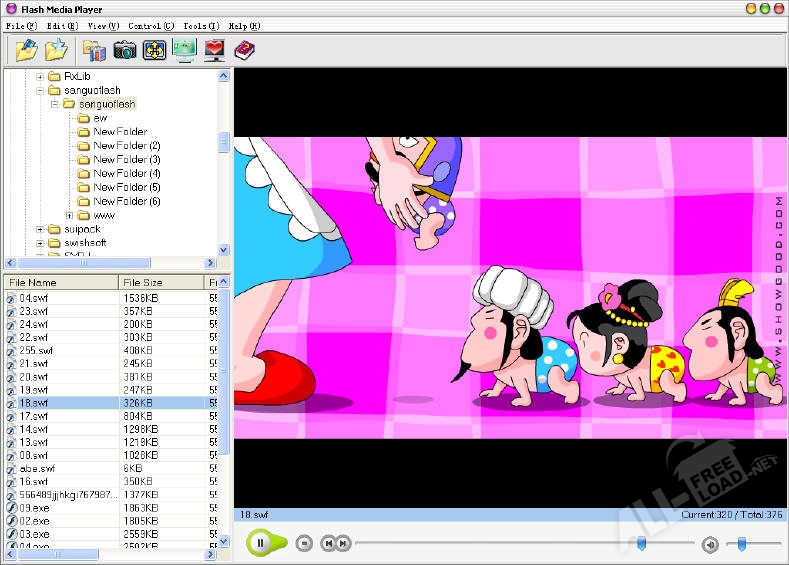The image size is (789, 565).
Task: Expand the www folder in the tree
Action: (x=70, y=215)
